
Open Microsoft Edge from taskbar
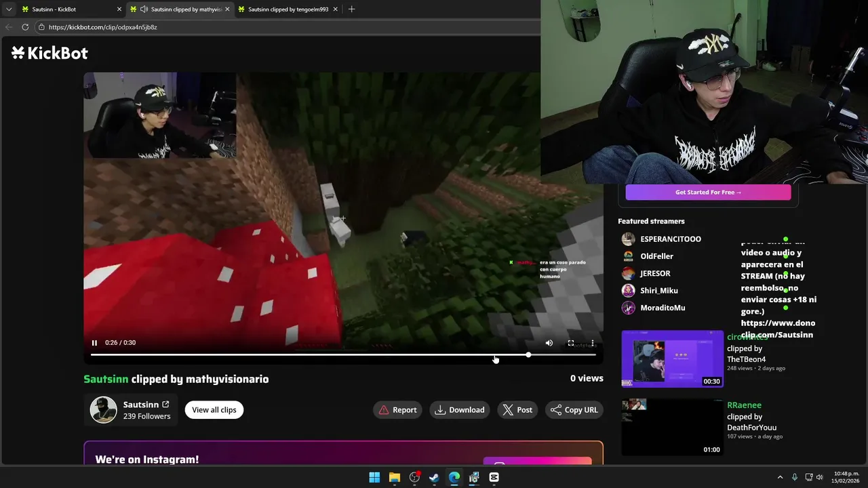pos(454,477)
